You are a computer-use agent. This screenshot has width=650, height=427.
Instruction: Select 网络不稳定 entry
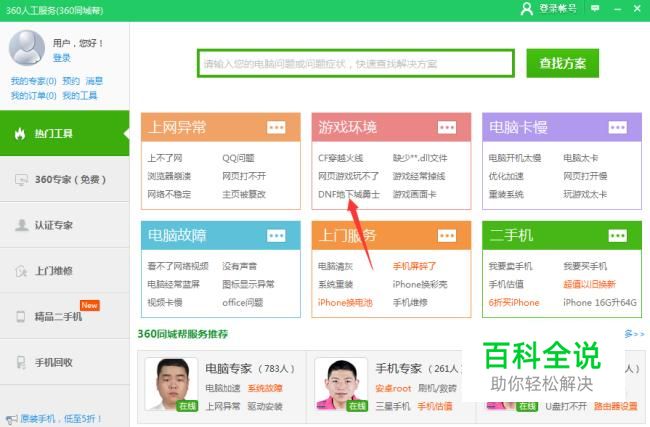tap(169, 194)
